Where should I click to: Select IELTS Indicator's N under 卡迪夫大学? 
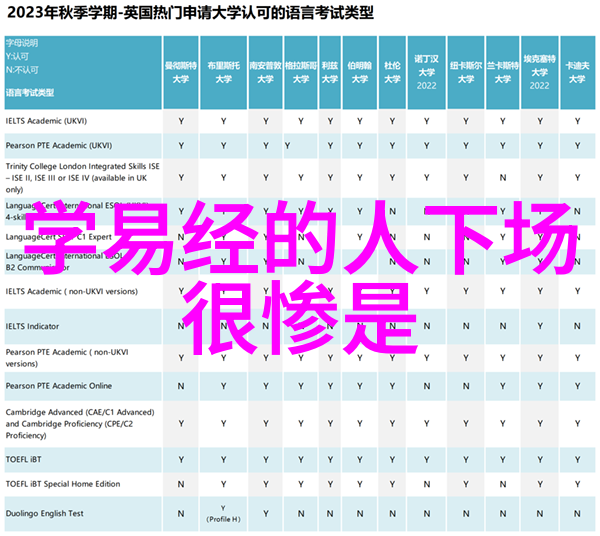(x=577, y=326)
